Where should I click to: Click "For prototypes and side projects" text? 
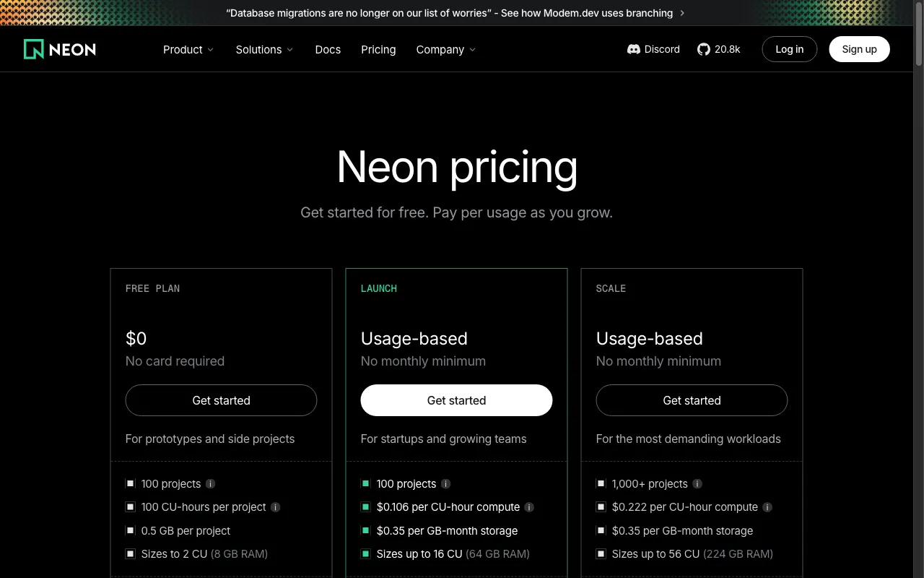click(210, 439)
